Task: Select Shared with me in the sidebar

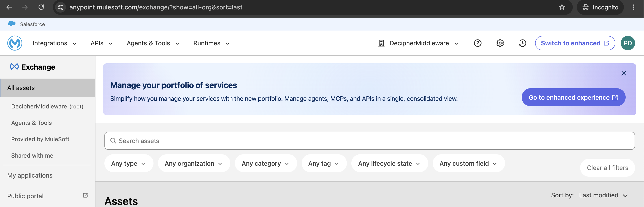Action: [x=32, y=156]
